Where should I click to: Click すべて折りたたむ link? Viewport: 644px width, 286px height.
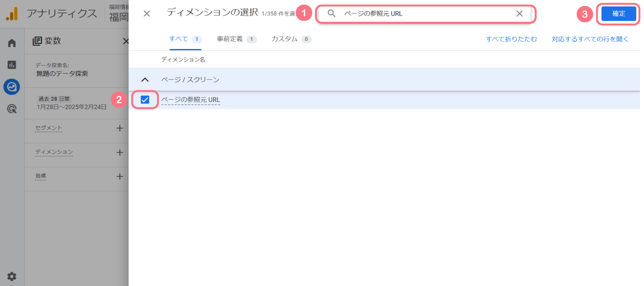[x=511, y=39]
